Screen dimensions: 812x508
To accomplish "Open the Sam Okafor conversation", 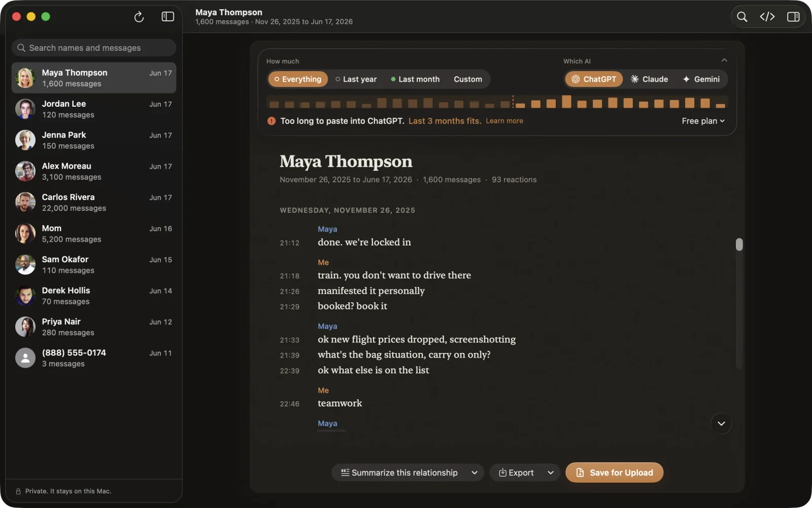I will [94, 265].
